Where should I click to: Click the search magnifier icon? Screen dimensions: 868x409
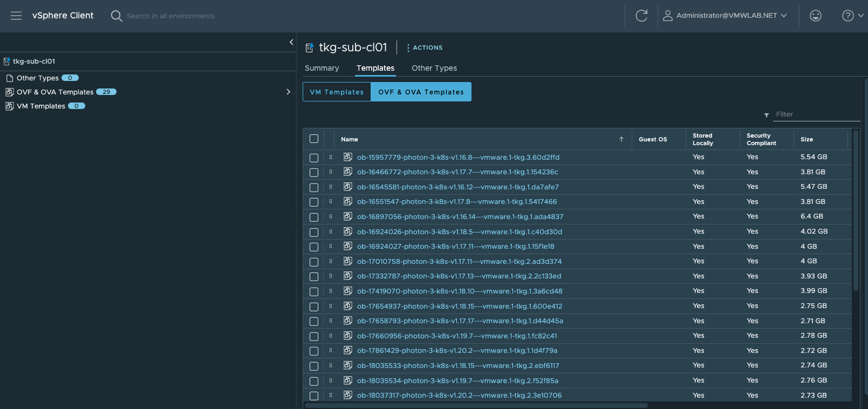coord(116,16)
